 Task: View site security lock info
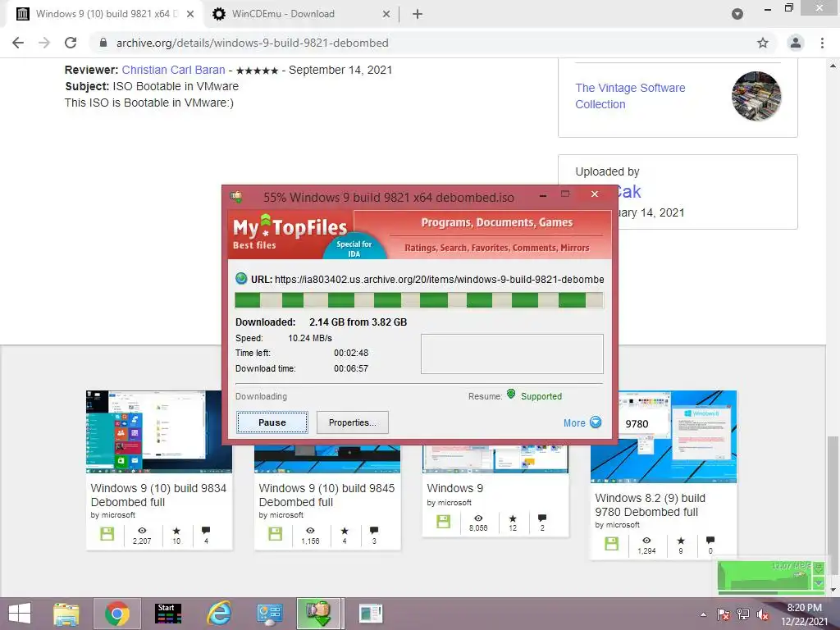[x=103, y=43]
